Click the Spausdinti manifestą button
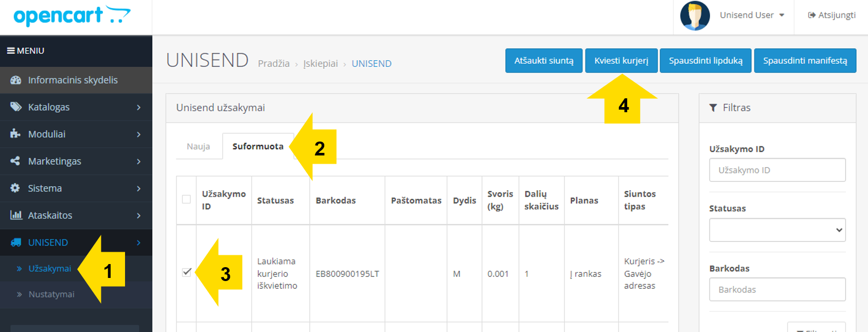The width and height of the screenshot is (868, 332). pyautogui.click(x=805, y=61)
